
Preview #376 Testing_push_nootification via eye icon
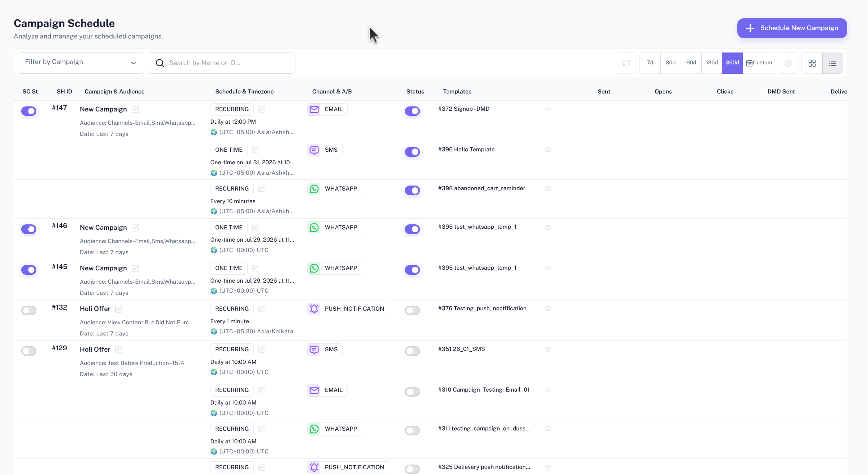548,309
